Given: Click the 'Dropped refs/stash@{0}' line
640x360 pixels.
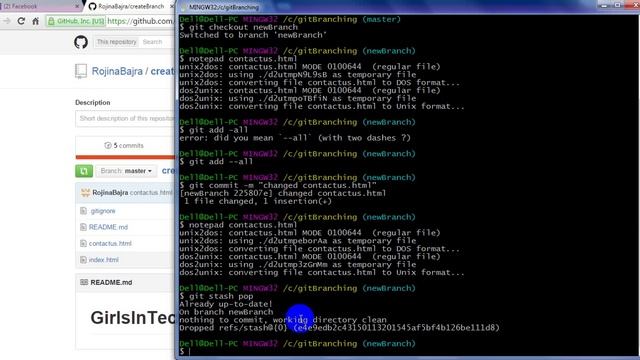Looking at the screenshot, I should click(339, 327).
